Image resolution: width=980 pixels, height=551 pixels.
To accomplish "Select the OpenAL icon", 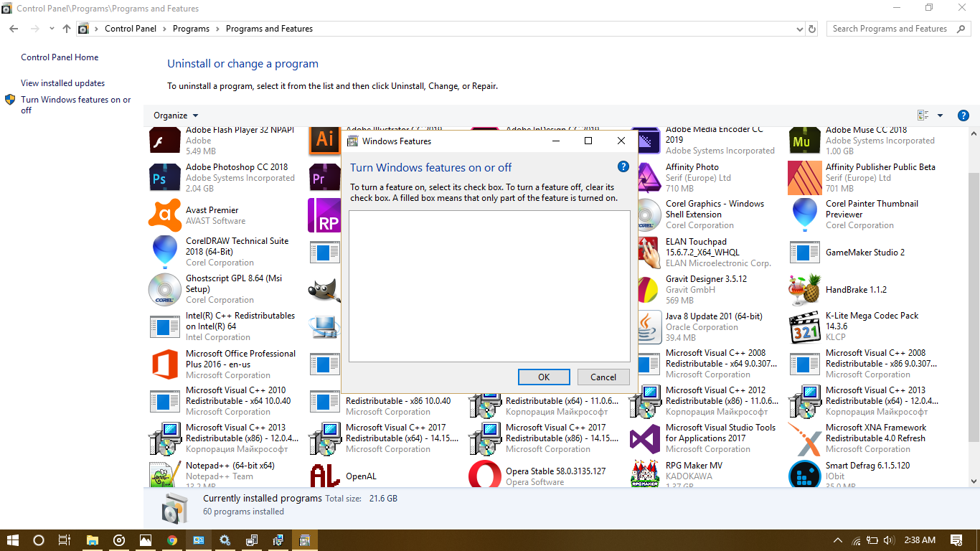I will point(324,475).
